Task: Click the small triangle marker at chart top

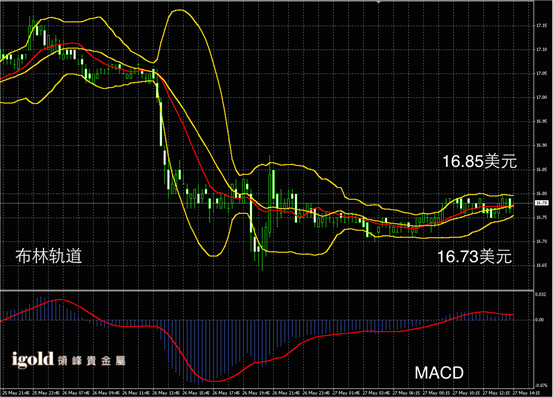Action: [x=378, y=2]
